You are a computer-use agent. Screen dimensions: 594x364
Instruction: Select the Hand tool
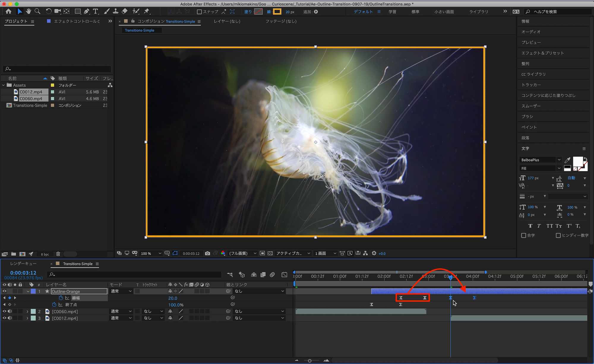pos(29,11)
